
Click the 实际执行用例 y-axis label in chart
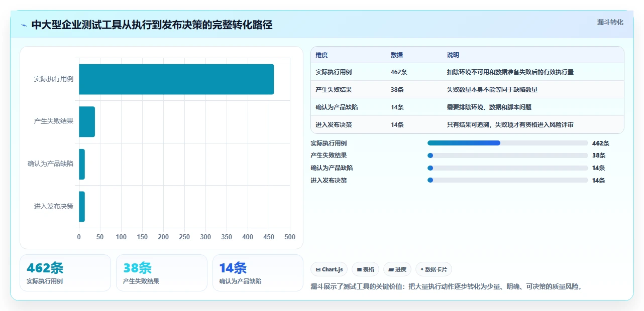point(54,79)
